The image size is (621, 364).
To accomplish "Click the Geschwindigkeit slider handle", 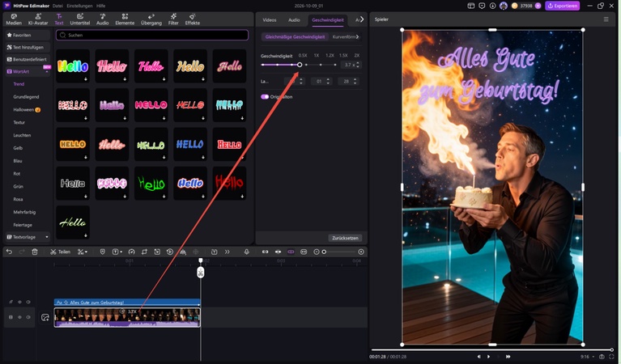I will 300,65.
